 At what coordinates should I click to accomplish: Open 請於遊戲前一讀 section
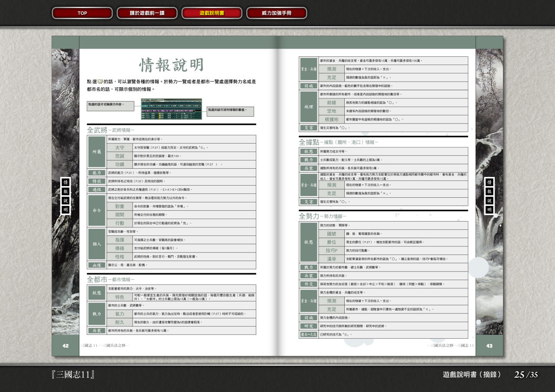tap(147, 13)
